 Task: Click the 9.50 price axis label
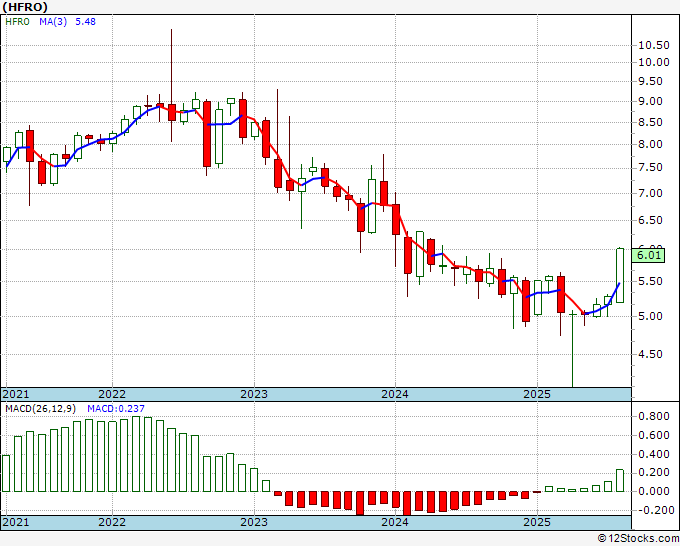[651, 82]
